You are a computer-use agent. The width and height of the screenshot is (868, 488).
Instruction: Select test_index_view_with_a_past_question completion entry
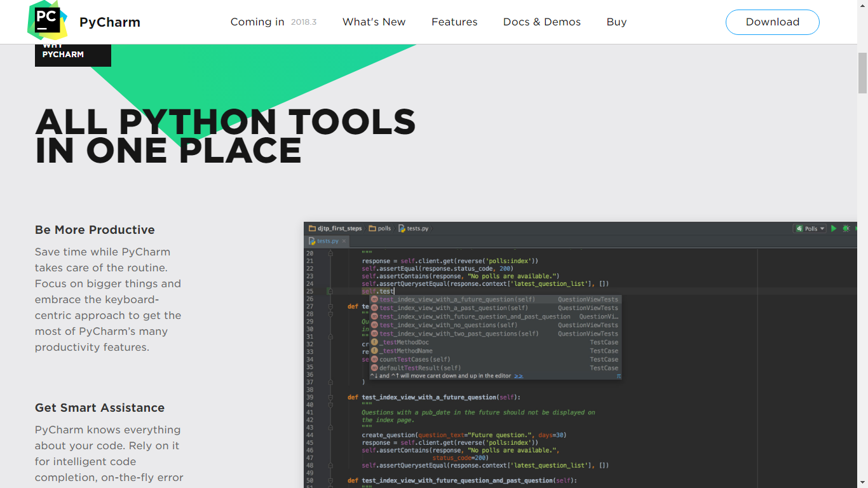454,308
